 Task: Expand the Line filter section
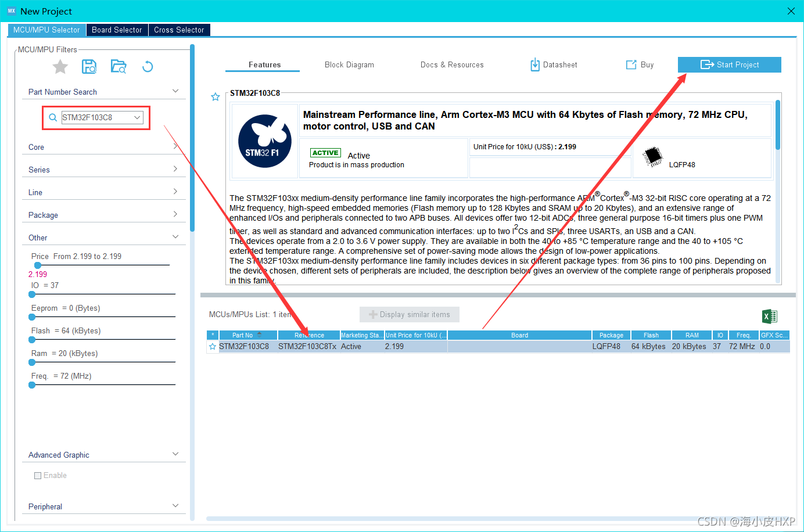point(175,191)
